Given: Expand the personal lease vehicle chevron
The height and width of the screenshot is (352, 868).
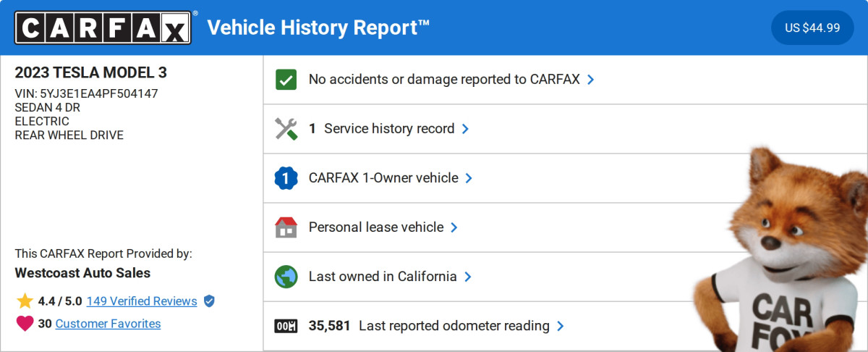Looking at the screenshot, I should tap(454, 227).
